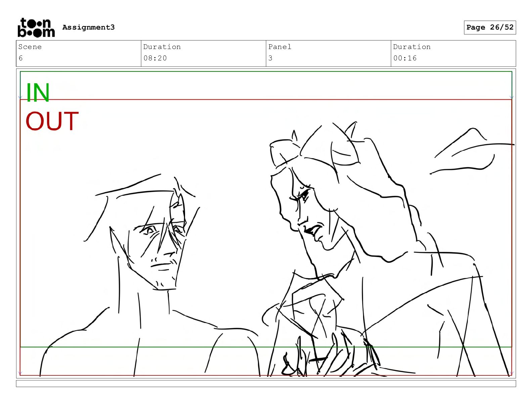Click the red 'OUT' camera label
Viewport: 532px width, 411px height.
point(52,121)
